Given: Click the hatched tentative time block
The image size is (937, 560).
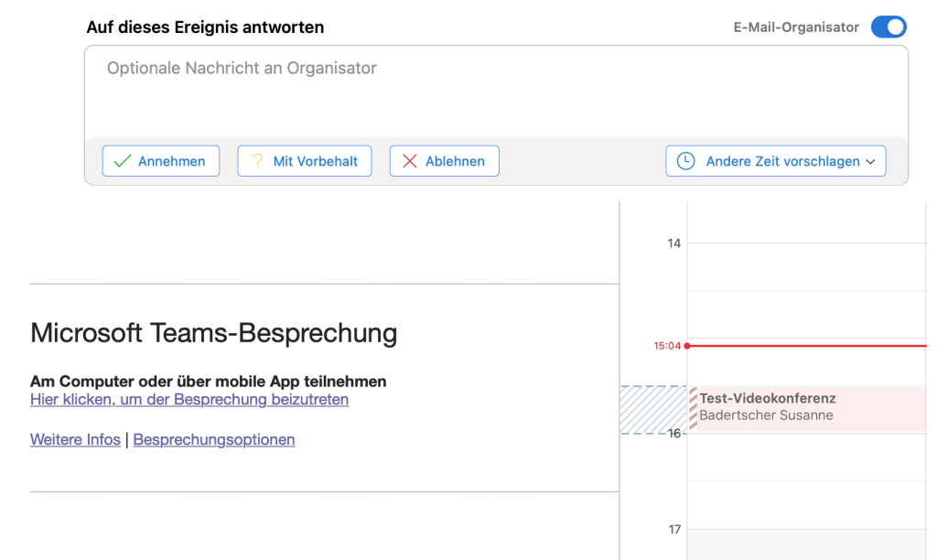Looking at the screenshot, I should [x=652, y=409].
